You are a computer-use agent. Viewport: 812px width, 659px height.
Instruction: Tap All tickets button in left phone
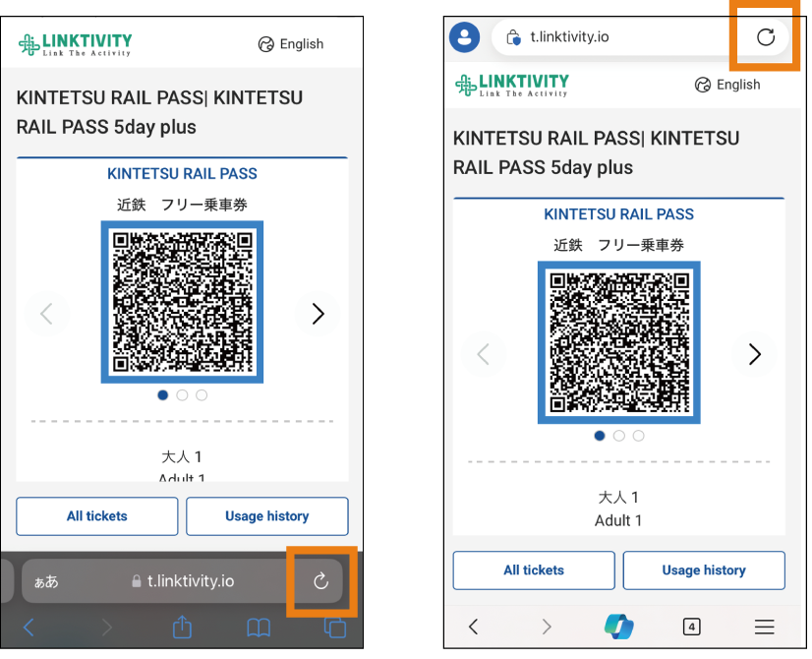pos(97,516)
